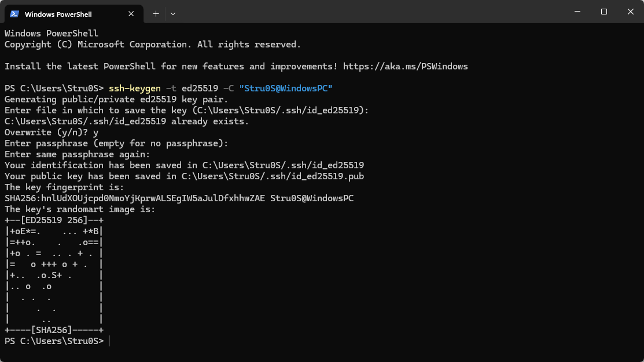Select the Windows PowerShell tab
This screenshot has height=362, width=644.
(x=64, y=13)
